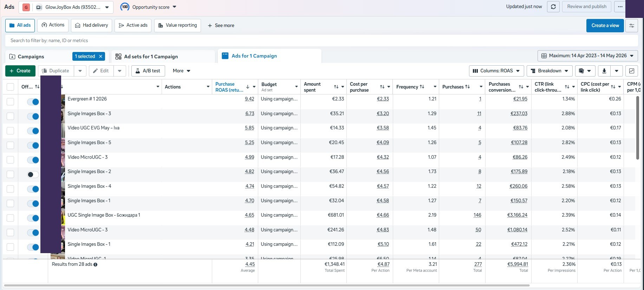Click the Create a view button
Image resolution: width=644 pixels, height=290 pixels.
point(605,26)
